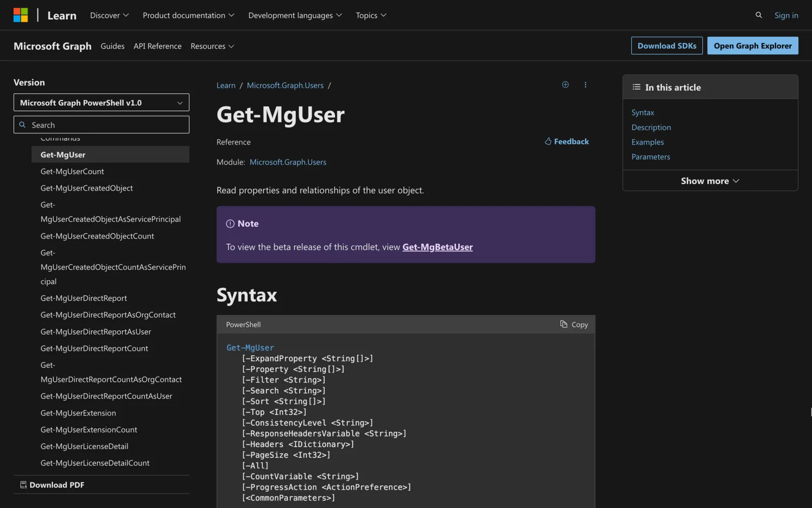Expand Product documentation menu
The image size is (812, 508).
point(188,15)
